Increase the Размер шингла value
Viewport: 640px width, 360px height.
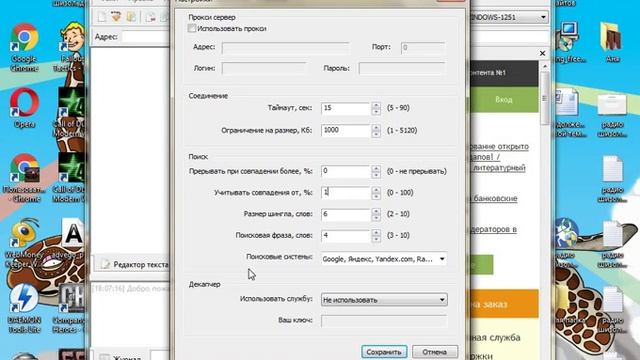[x=376, y=211]
